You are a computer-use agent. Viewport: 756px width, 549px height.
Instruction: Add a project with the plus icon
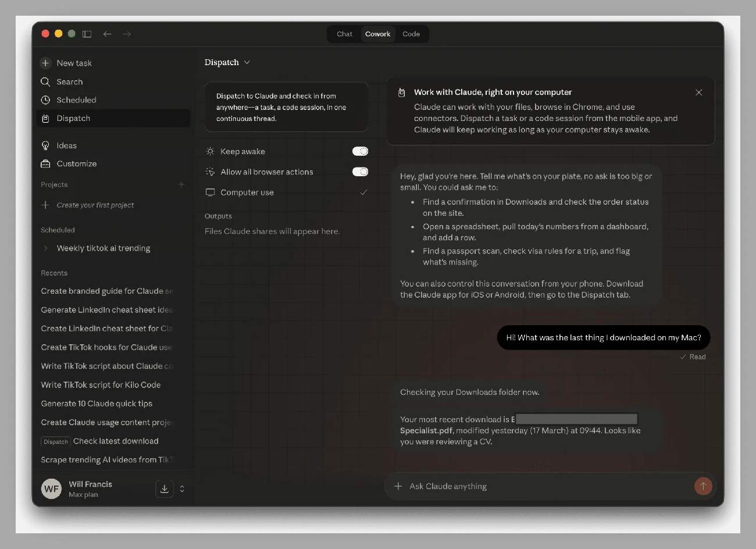click(x=181, y=184)
